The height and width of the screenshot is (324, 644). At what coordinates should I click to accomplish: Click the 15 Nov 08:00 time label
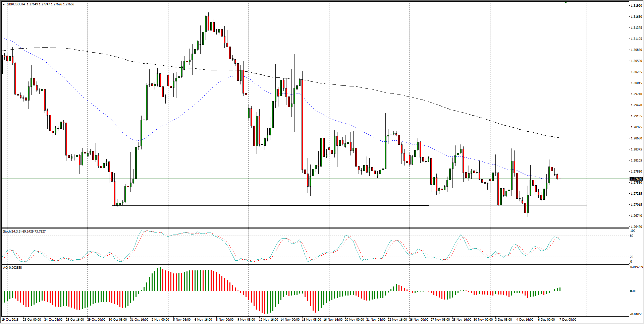pyautogui.click(x=312, y=320)
